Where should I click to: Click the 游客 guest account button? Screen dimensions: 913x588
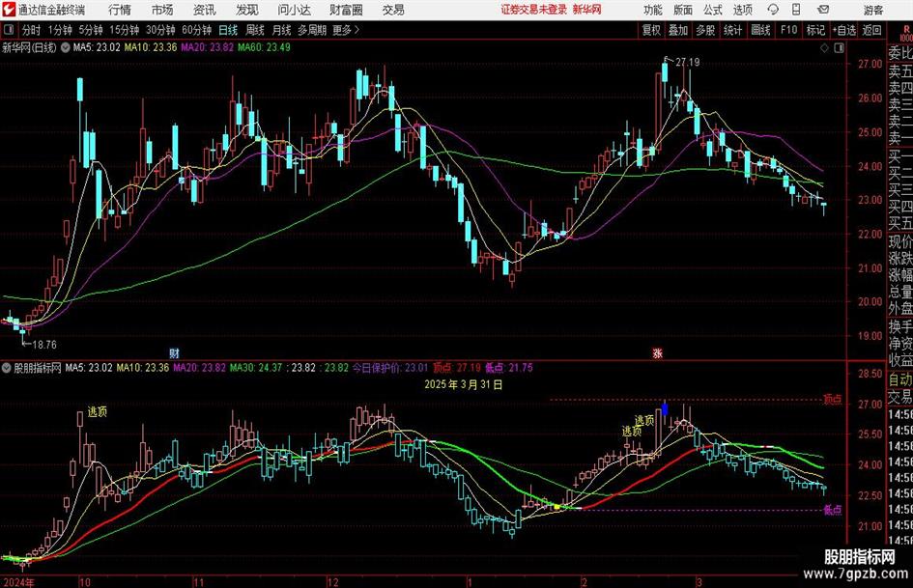[x=873, y=10]
